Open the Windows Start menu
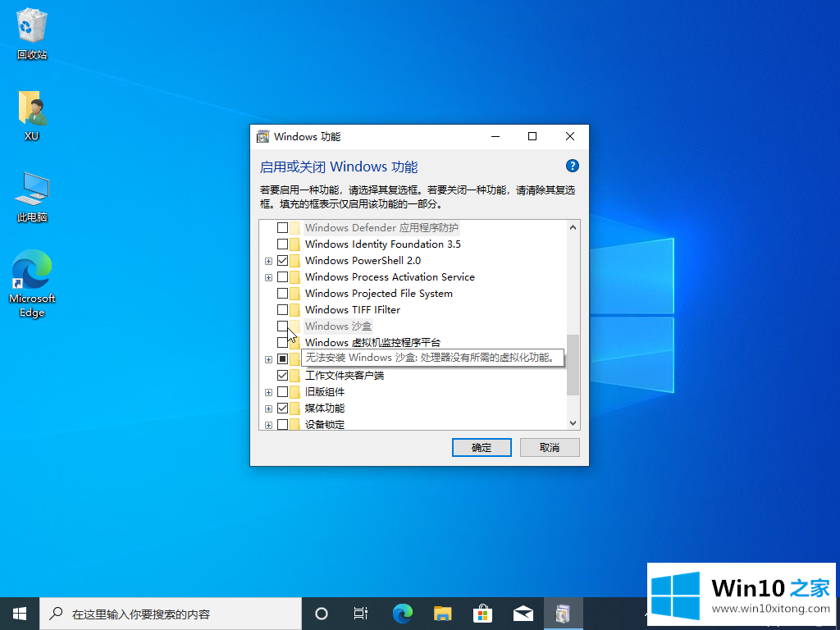Image resolution: width=840 pixels, height=630 pixels. (x=20, y=614)
